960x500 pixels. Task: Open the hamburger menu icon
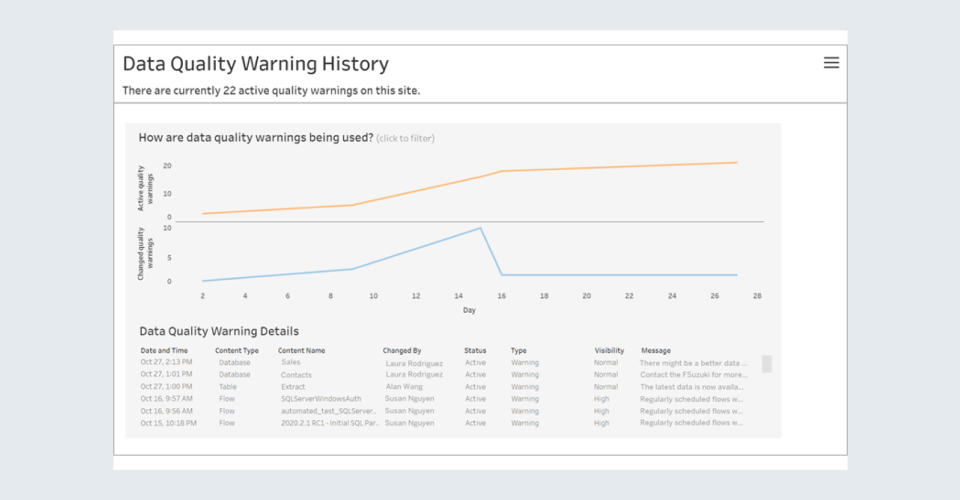(831, 63)
